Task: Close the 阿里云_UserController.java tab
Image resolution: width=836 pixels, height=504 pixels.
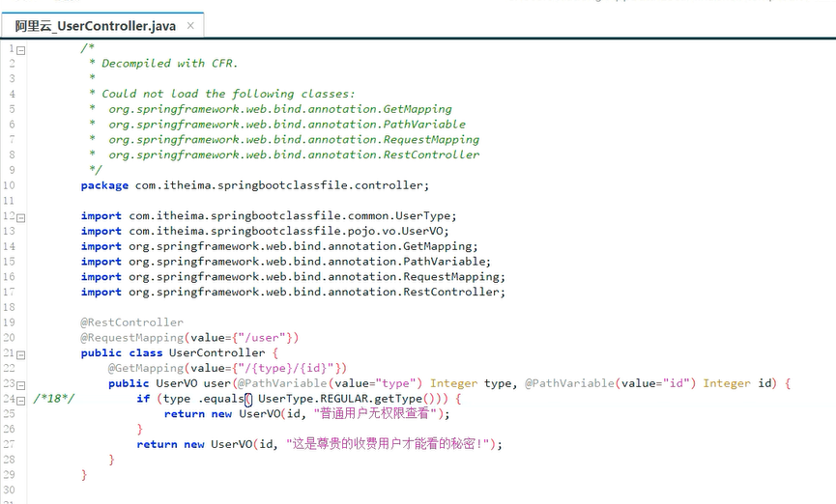Action: coord(190,26)
